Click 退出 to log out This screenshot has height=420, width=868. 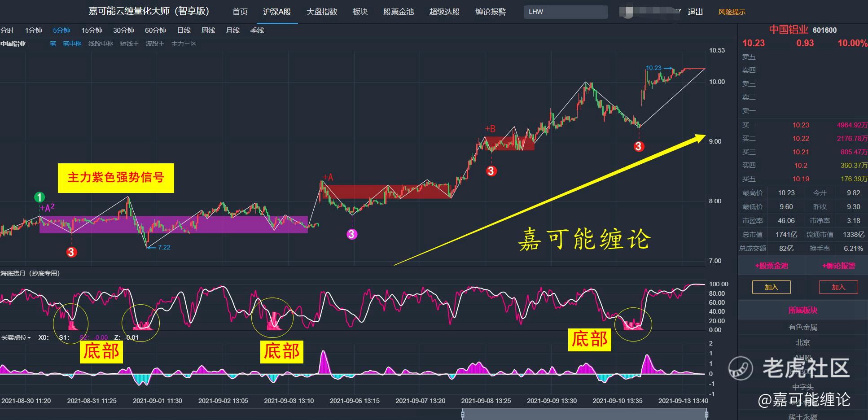(x=695, y=12)
